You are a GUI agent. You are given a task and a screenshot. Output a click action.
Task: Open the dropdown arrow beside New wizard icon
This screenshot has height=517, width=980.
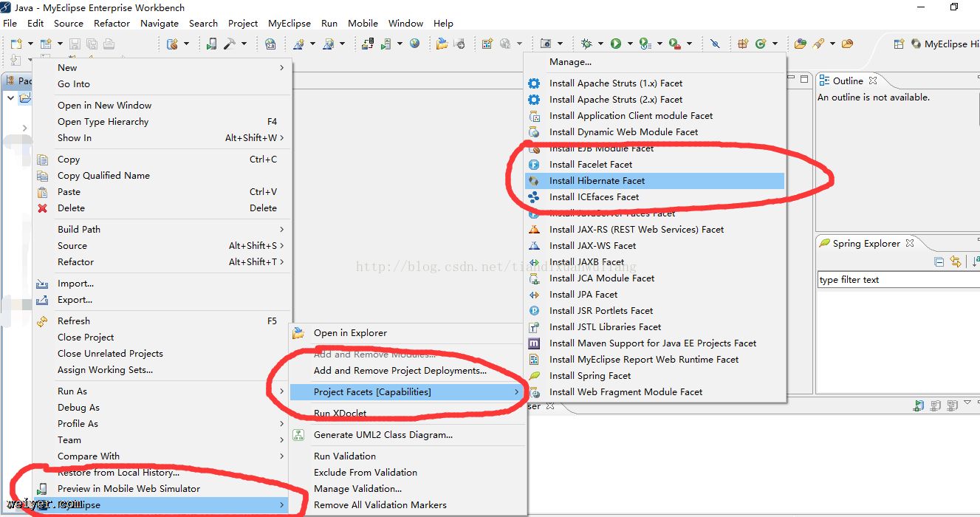click(30, 44)
